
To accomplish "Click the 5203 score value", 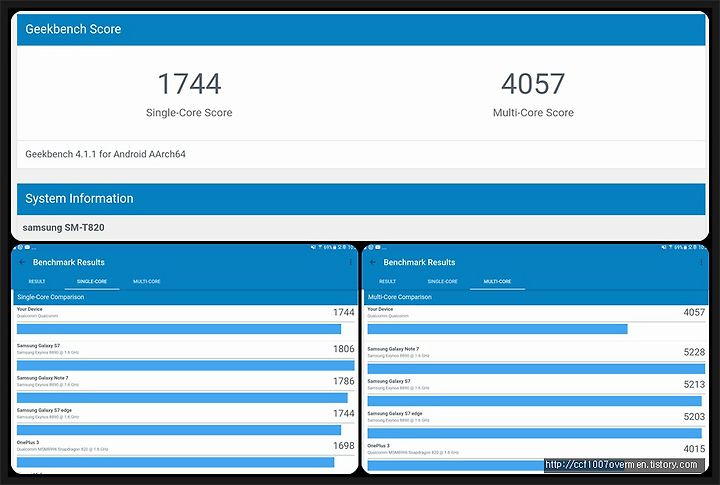I will click(694, 417).
